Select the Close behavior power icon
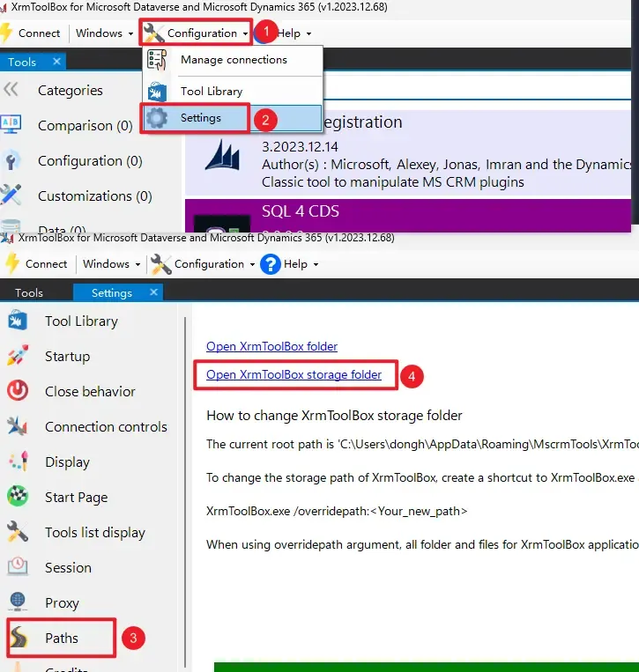The width and height of the screenshot is (639, 672). pyautogui.click(x=18, y=392)
